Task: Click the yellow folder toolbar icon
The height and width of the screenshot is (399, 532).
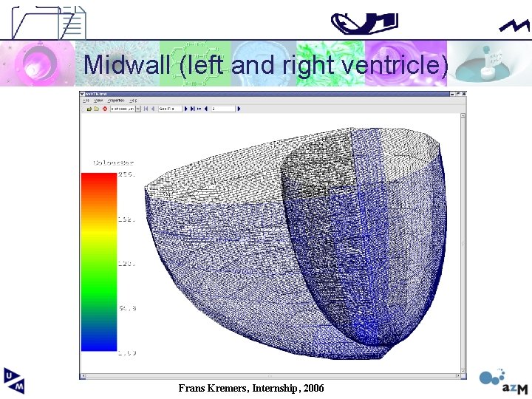Action: (97, 109)
